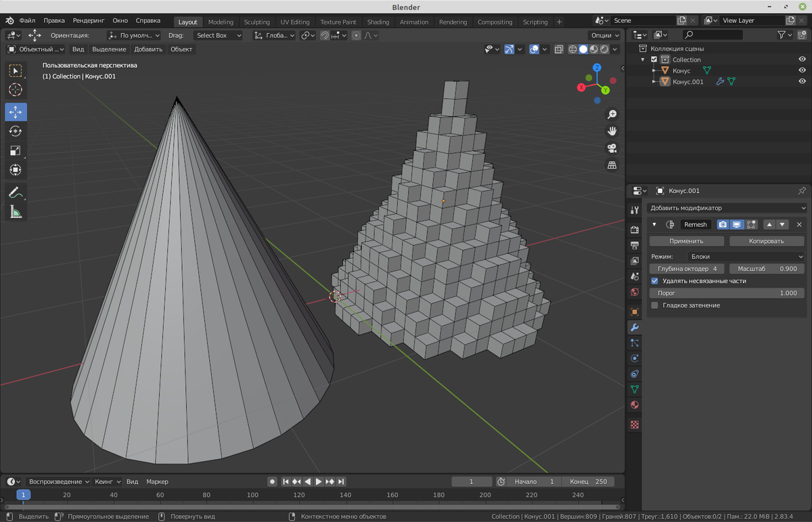Viewport: 812px width, 522px height.
Task: Click the camera view icon in viewport
Action: [612, 148]
